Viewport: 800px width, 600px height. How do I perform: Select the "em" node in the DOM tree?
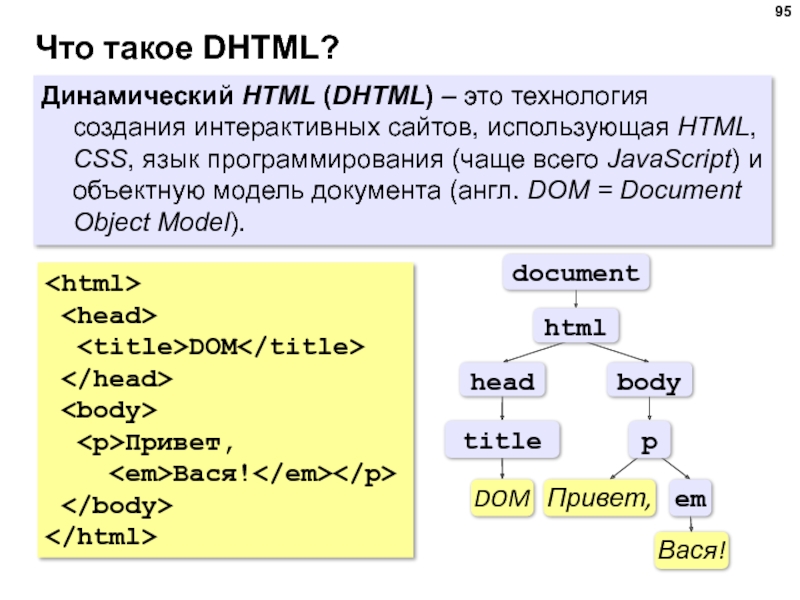pyautogui.click(x=690, y=498)
